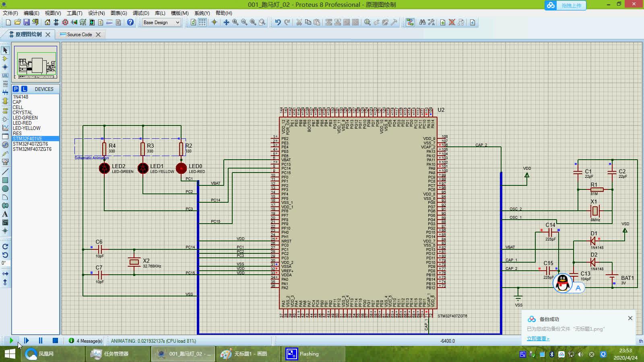
Task: Click the Library 'L' button
Action: coord(24,89)
